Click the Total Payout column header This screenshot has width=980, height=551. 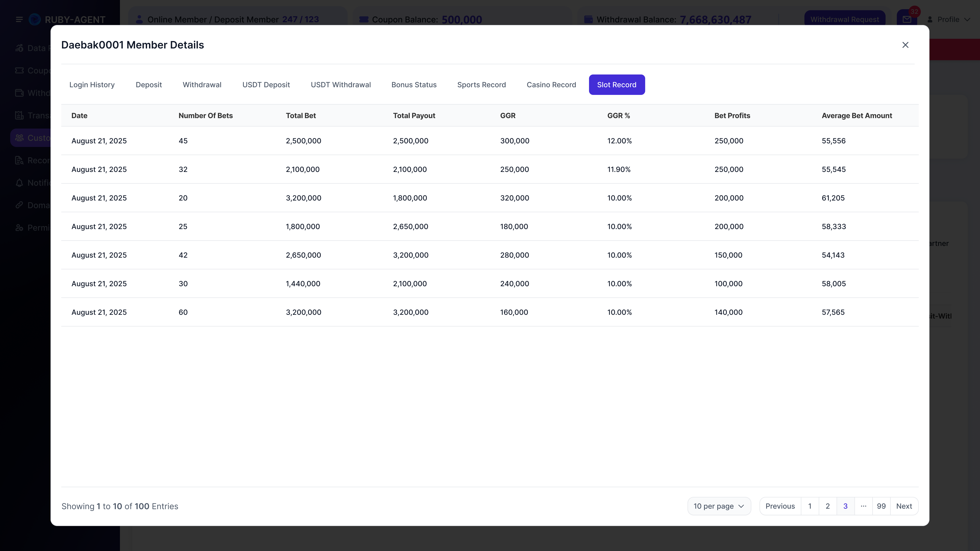pyautogui.click(x=414, y=116)
